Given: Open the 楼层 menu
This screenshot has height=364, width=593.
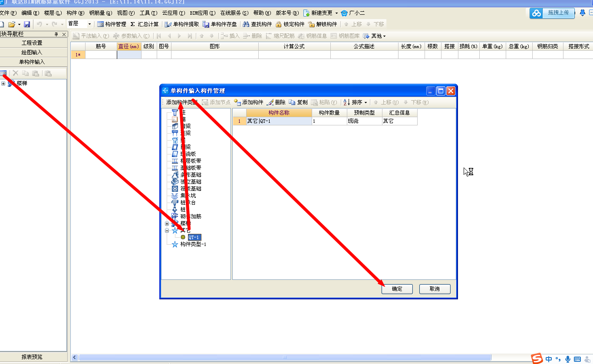Looking at the screenshot, I should pyautogui.click(x=53, y=13).
